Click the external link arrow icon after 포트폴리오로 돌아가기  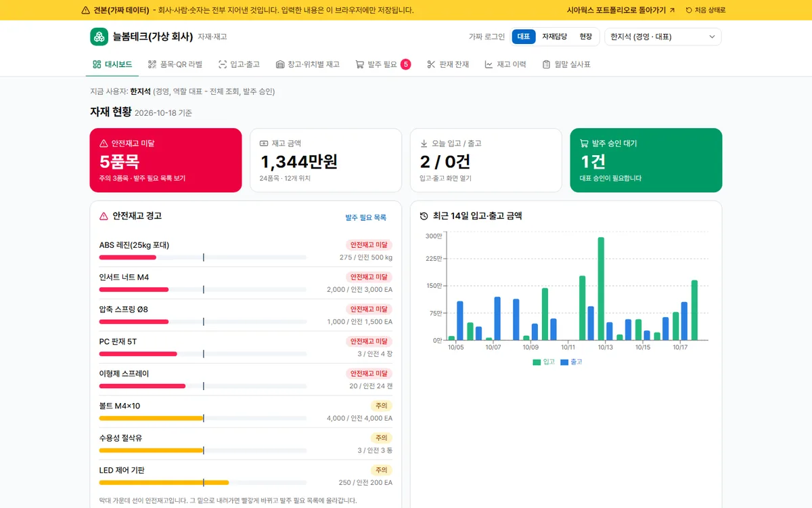pyautogui.click(x=672, y=10)
